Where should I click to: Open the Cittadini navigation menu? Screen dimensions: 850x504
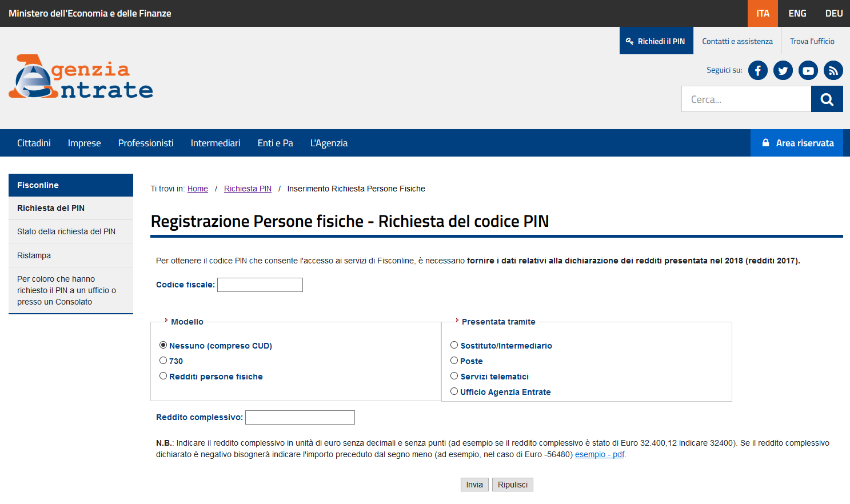[x=34, y=143]
